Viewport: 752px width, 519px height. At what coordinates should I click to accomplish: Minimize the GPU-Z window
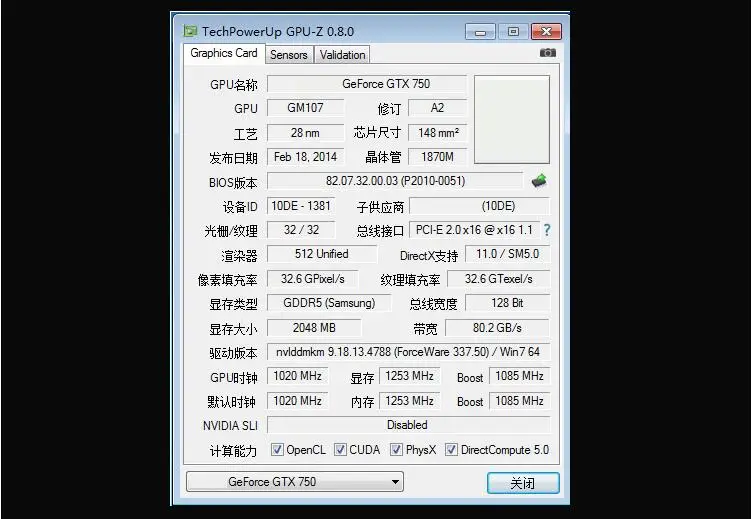(480, 32)
